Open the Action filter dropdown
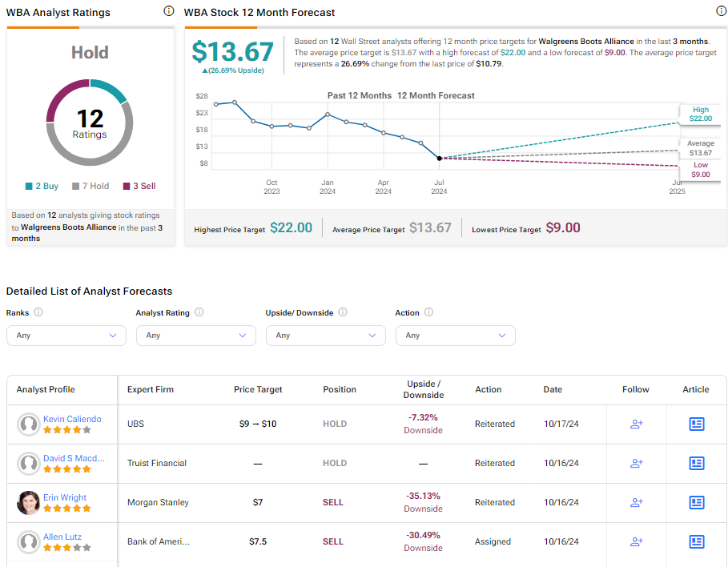The image size is (728, 567). point(456,336)
